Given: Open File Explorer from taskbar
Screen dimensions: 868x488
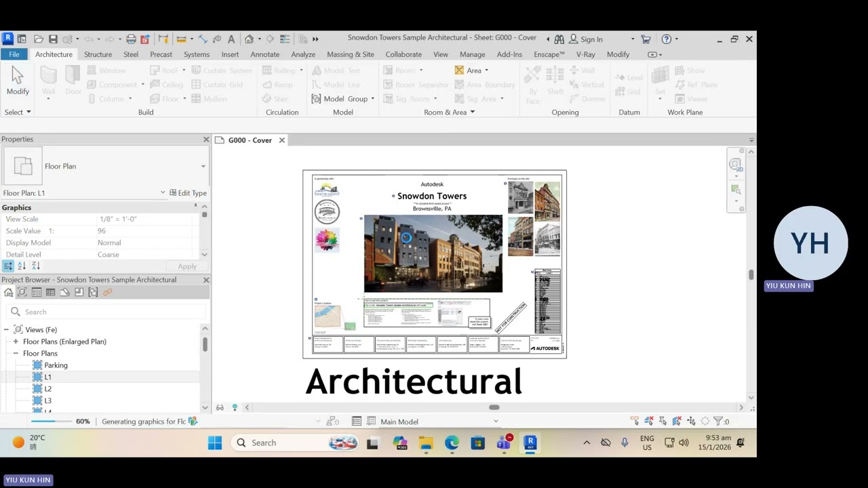Looking at the screenshot, I should (426, 443).
